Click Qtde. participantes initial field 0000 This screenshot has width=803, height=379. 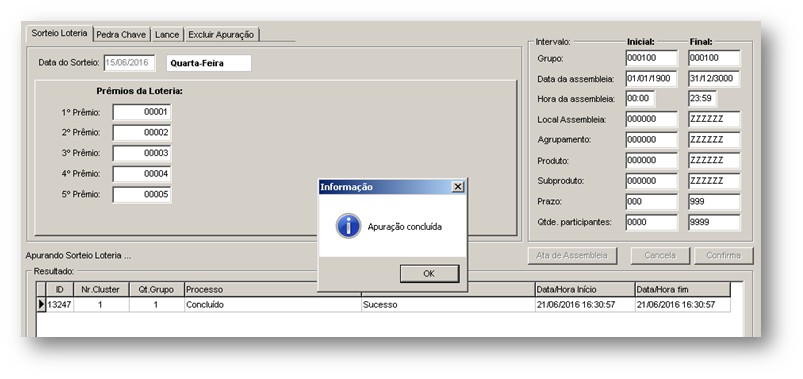(x=651, y=222)
